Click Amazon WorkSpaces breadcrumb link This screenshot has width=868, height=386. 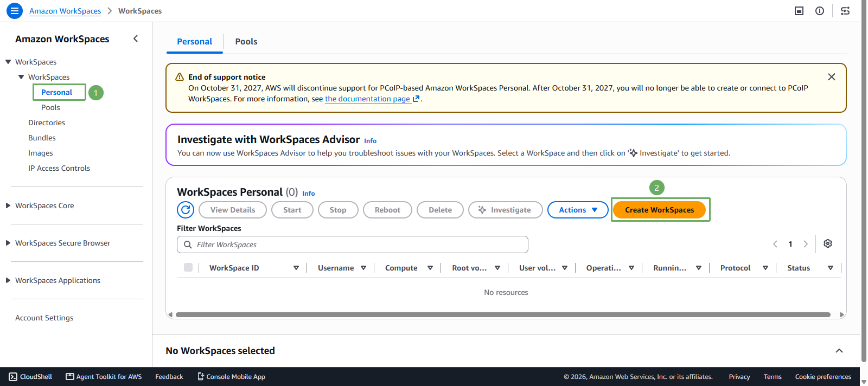(65, 11)
